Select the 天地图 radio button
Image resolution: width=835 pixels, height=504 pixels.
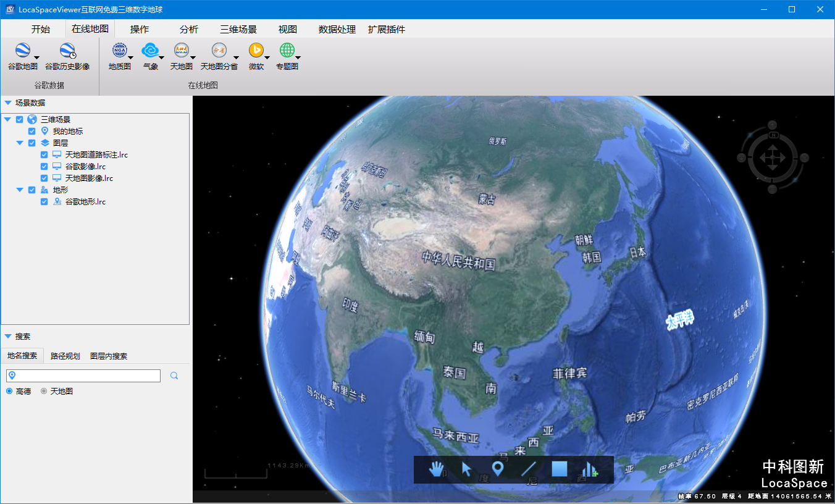tap(44, 391)
